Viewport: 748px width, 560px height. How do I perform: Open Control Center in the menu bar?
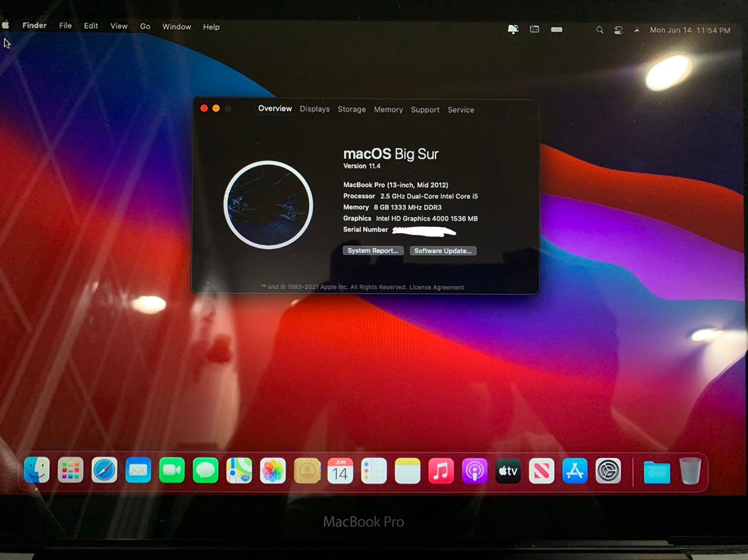point(618,30)
